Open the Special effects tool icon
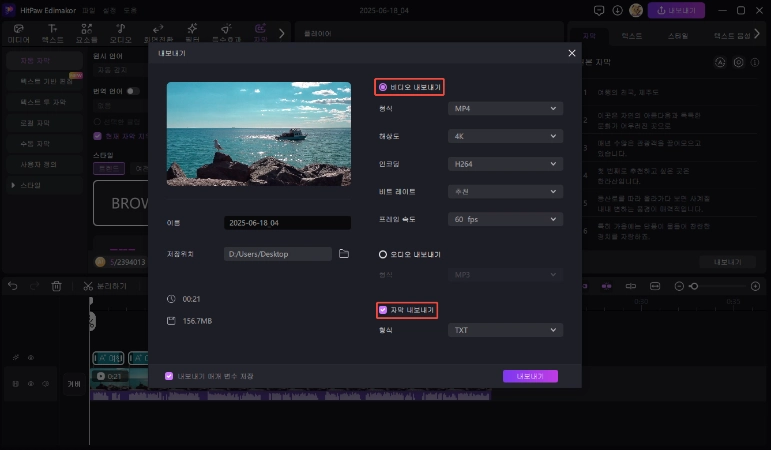Screen dimensions: 771x450 (x=226, y=33)
